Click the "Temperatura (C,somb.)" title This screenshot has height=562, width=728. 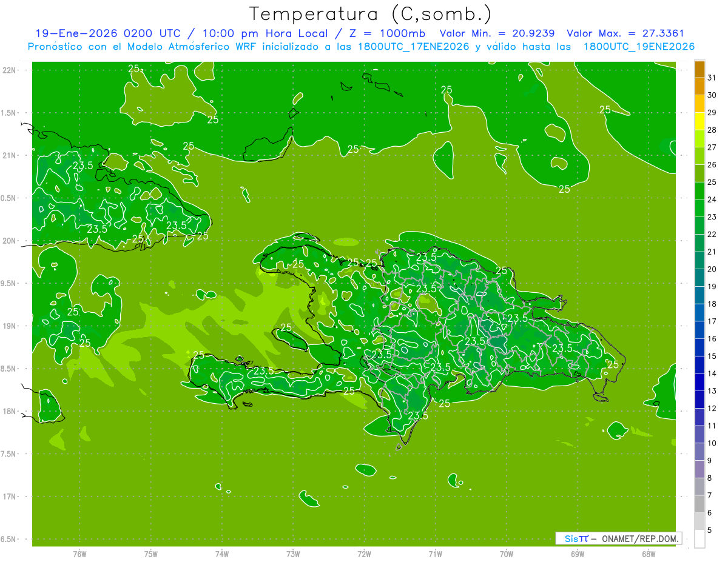(370, 15)
